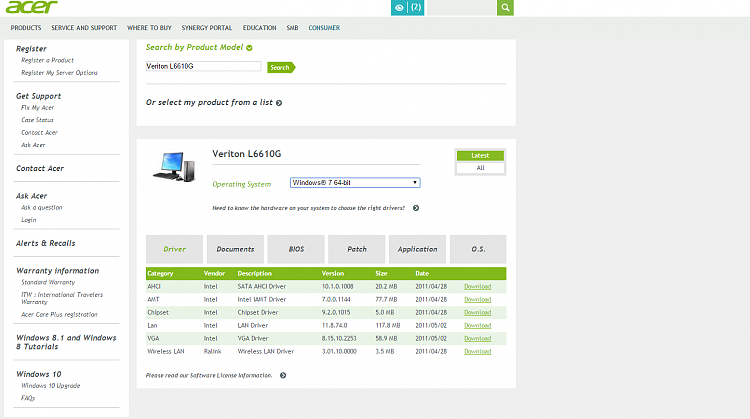This screenshot has height=419, width=750.
Task: Open Where to Buy menu
Action: [149, 28]
